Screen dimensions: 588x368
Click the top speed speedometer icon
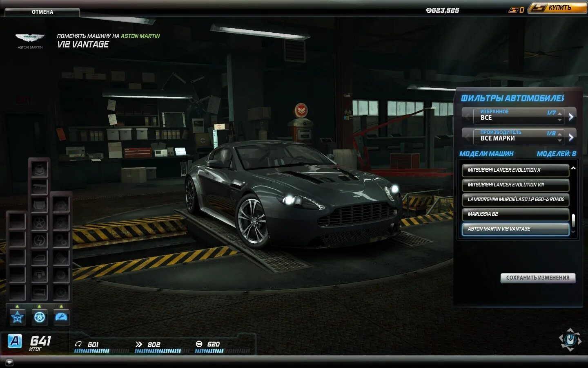[79, 344]
